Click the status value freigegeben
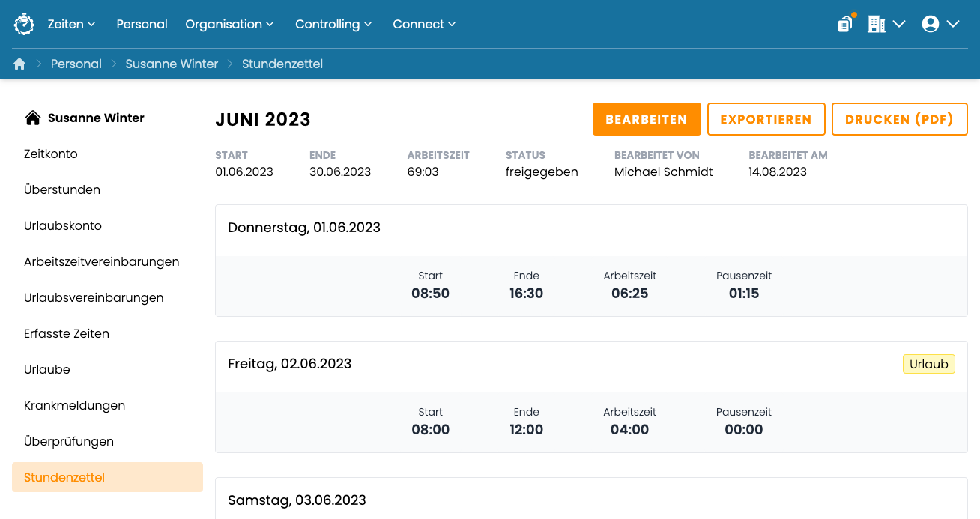The image size is (980, 519). [x=542, y=172]
